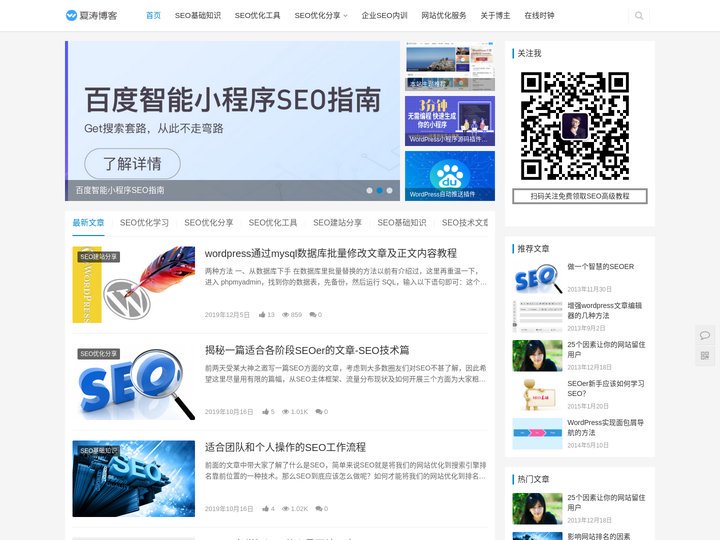This screenshot has width=720, height=540.
Task: Open 做一个智慧的SEOER recommended article
Action: 601,266
